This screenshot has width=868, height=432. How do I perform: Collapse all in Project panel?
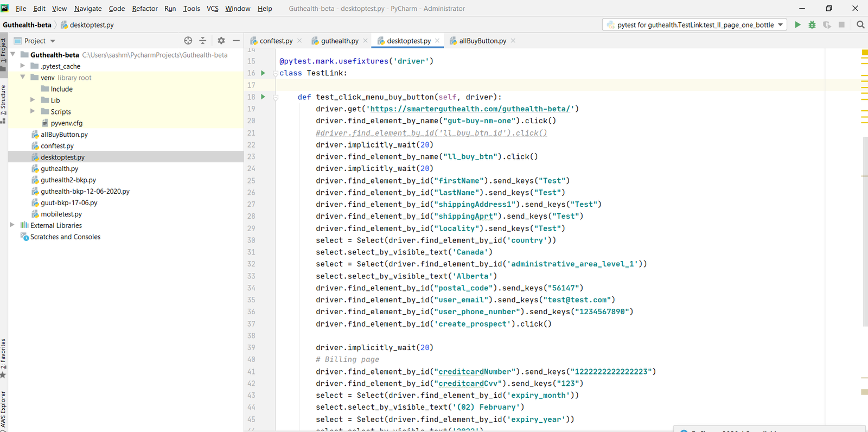(202, 41)
